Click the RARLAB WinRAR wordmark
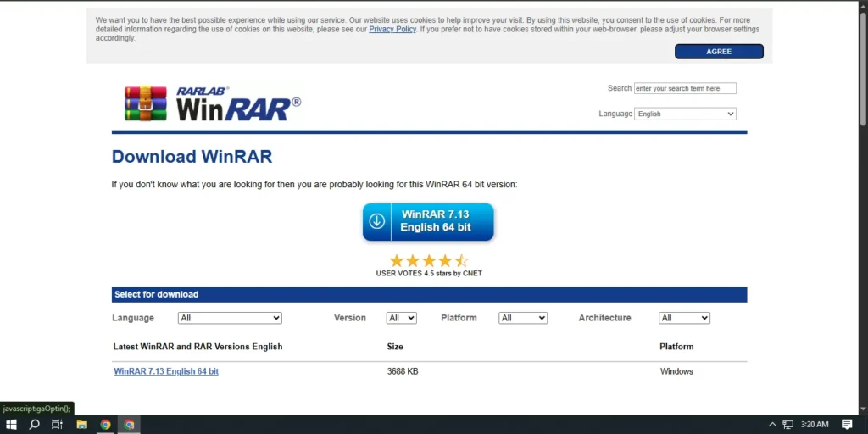The image size is (868, 434). pyautogui.click(x=238, y=104)
